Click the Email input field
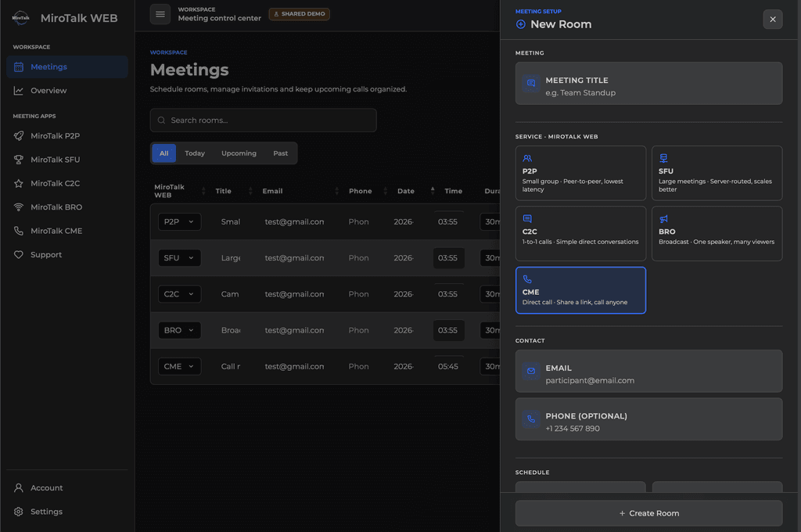 pyautogui.click(x=648, y=371)
